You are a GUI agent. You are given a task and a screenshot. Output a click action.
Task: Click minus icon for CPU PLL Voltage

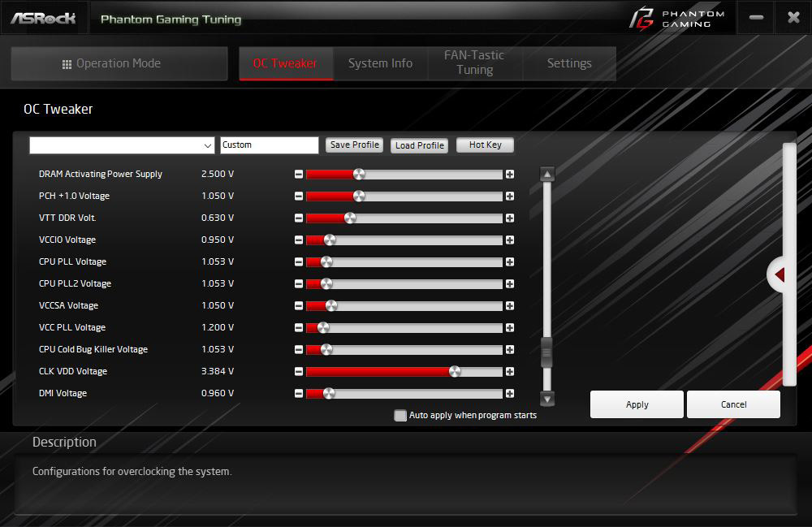tap(299, 262)
